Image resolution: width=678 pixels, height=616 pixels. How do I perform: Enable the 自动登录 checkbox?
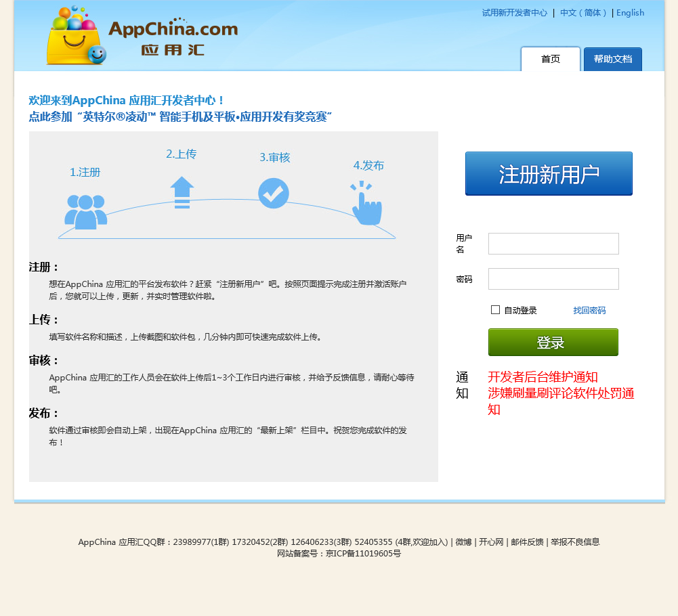[x=496, y=309]
